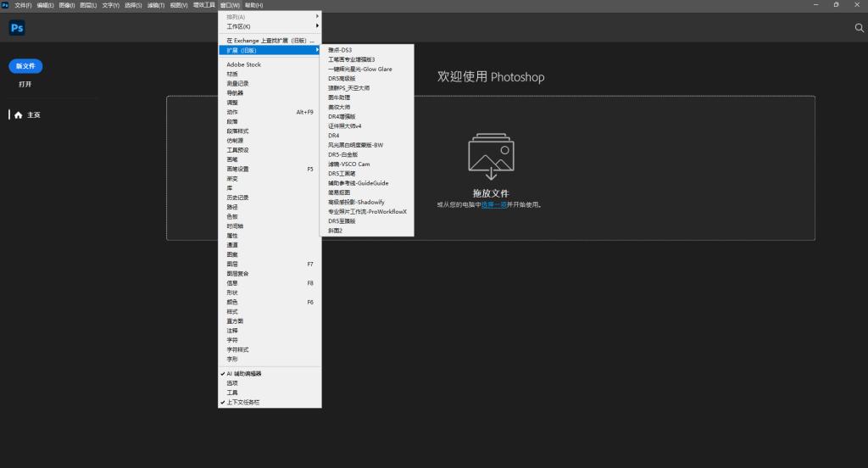Open the 帮助(H) menu
The width and height of the screenshot is (868, 468).
coord(253,5)
